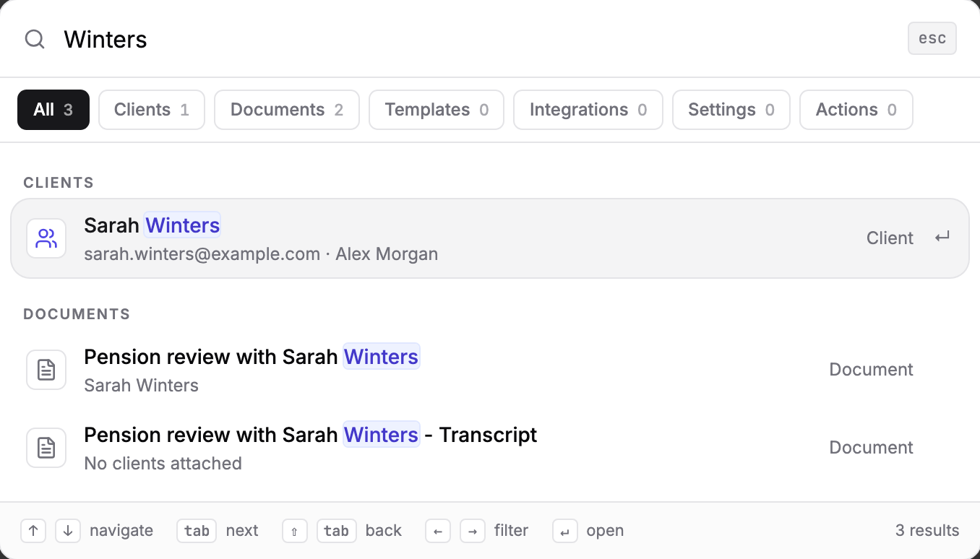Switch to the Settings filter tab
This screenshot has height=559, width=980.
coord(731,110)
